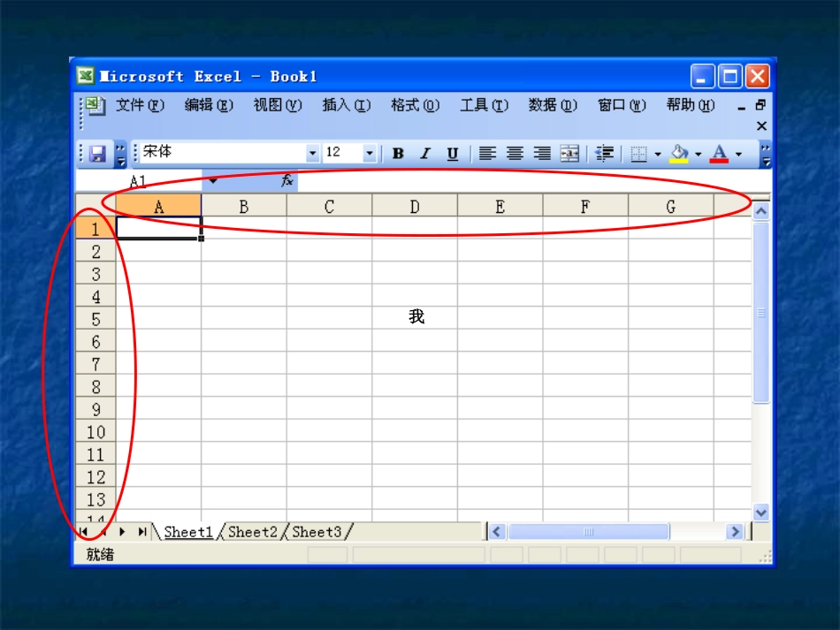The image size is (840, 630).
Task: Select column D header
Action: [415, 206]
